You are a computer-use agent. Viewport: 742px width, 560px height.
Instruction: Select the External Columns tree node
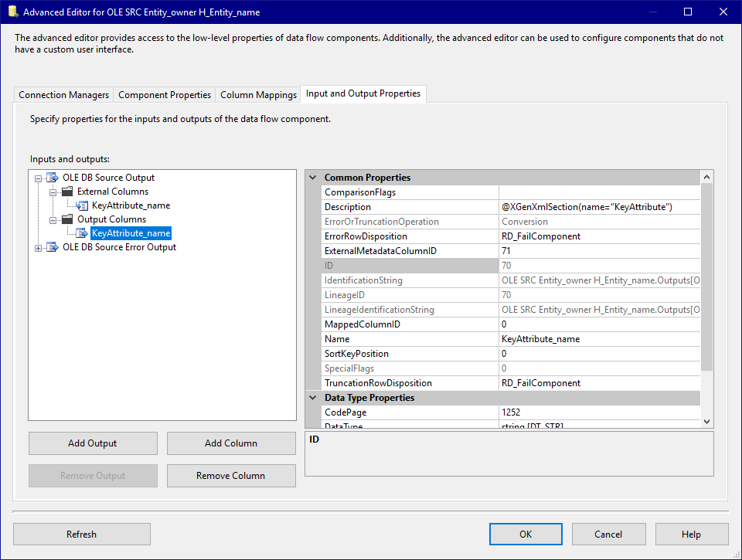[113, 192]
